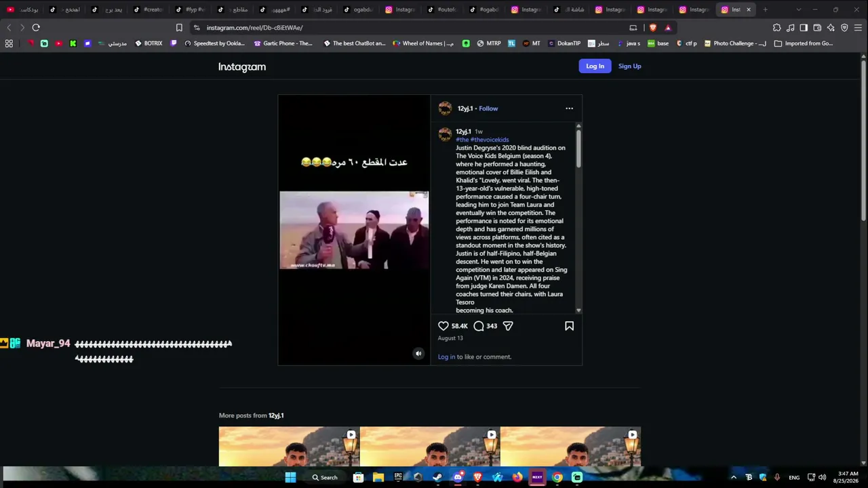Open the browser main menu
868x488 pixels.
click(858, 28)
